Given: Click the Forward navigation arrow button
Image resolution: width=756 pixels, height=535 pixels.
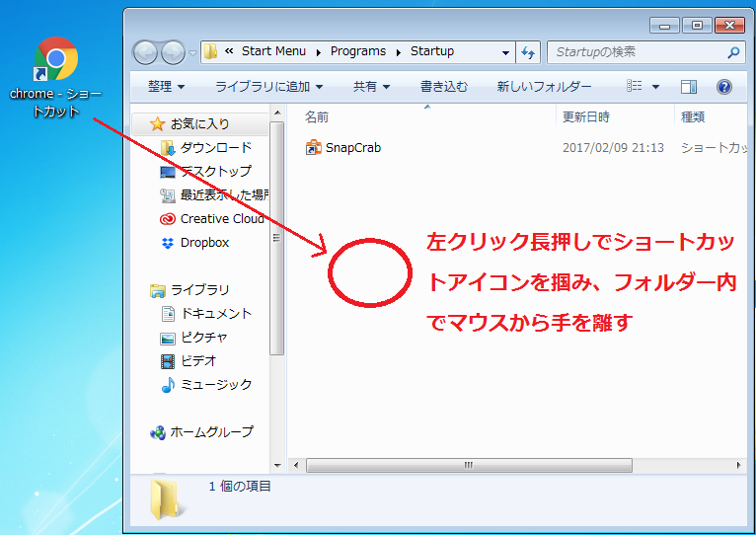Looking at the screenshot, I should tap(173, 52).
